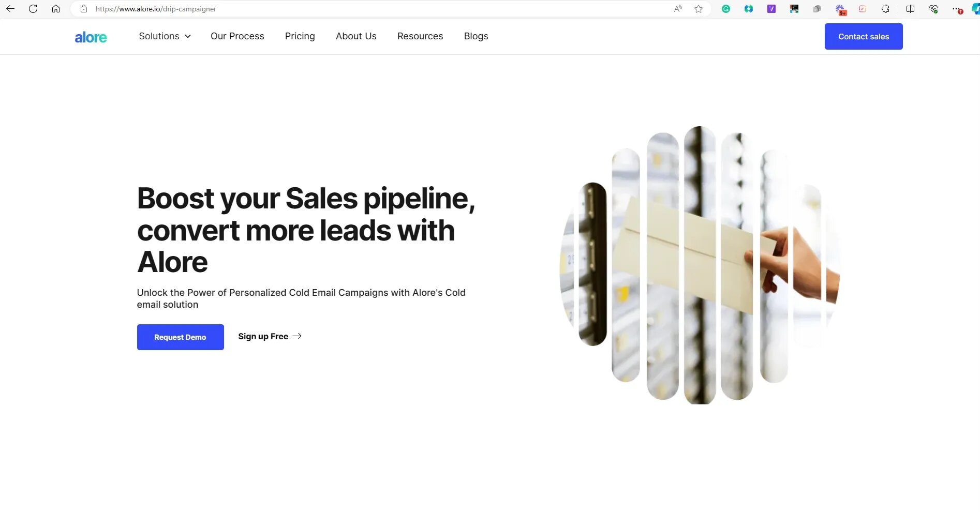
Task: Click the Request Demo button
Action: coord(180,337)
